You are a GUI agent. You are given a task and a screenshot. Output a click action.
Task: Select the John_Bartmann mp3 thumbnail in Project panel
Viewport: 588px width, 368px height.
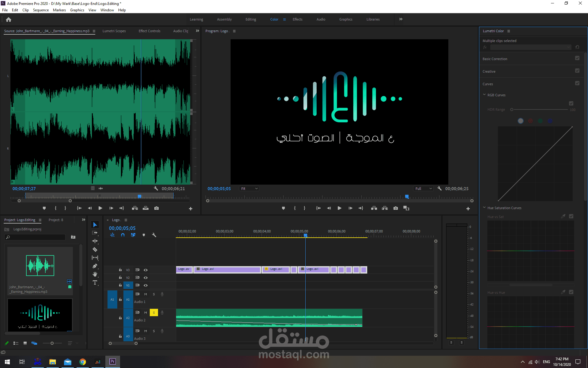(40, 266)
